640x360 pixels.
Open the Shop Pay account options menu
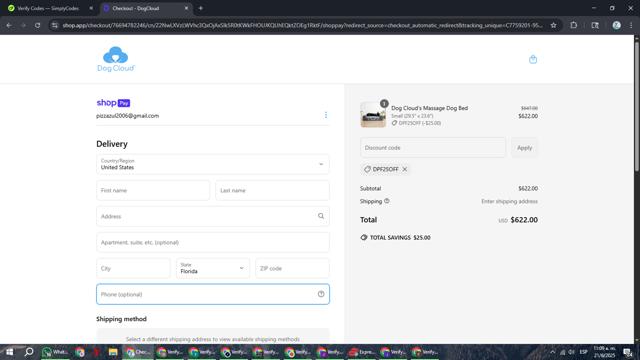[326, 115]
